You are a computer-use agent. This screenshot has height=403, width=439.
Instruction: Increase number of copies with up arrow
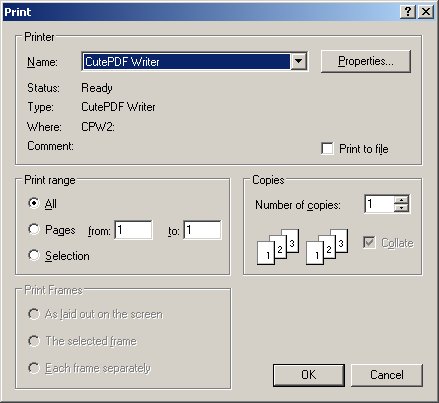[x=401, y=199]
